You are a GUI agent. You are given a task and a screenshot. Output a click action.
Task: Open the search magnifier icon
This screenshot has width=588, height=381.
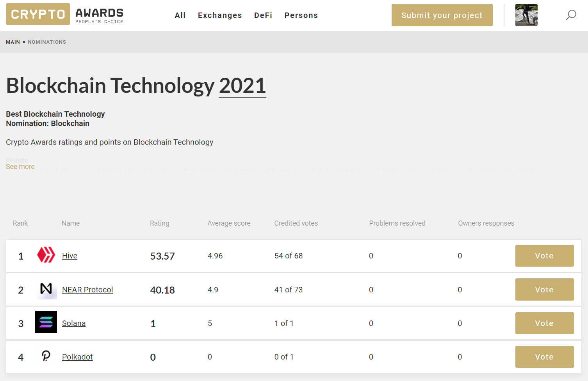(x=571, y=15)
